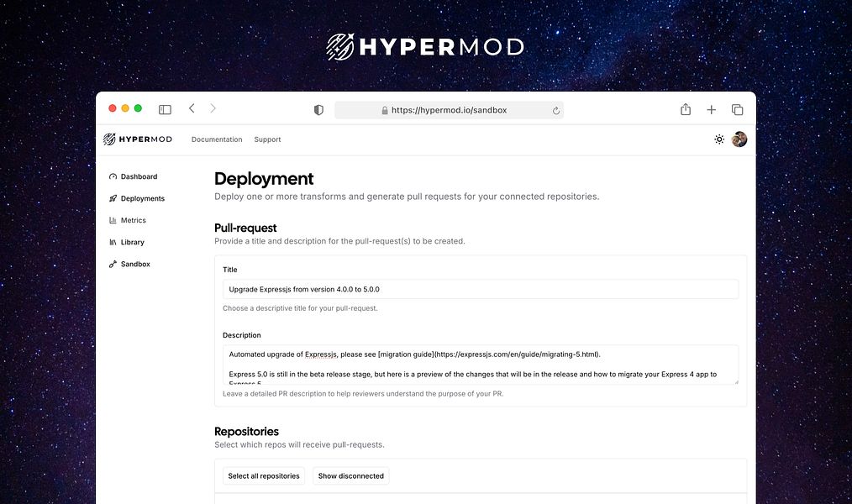852x504 pixels.
Task: Click the pull-request Title input field
Action: 481,289
